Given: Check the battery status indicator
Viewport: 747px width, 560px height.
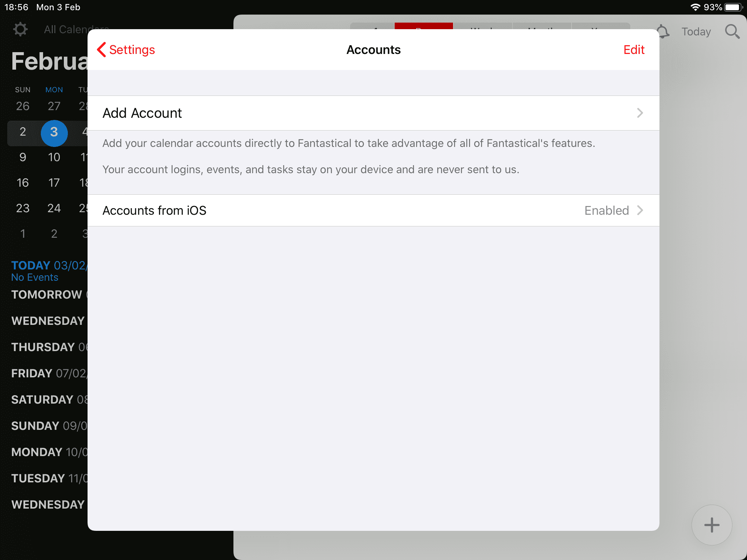Looking at the screenshot, I should click(733, 7).
